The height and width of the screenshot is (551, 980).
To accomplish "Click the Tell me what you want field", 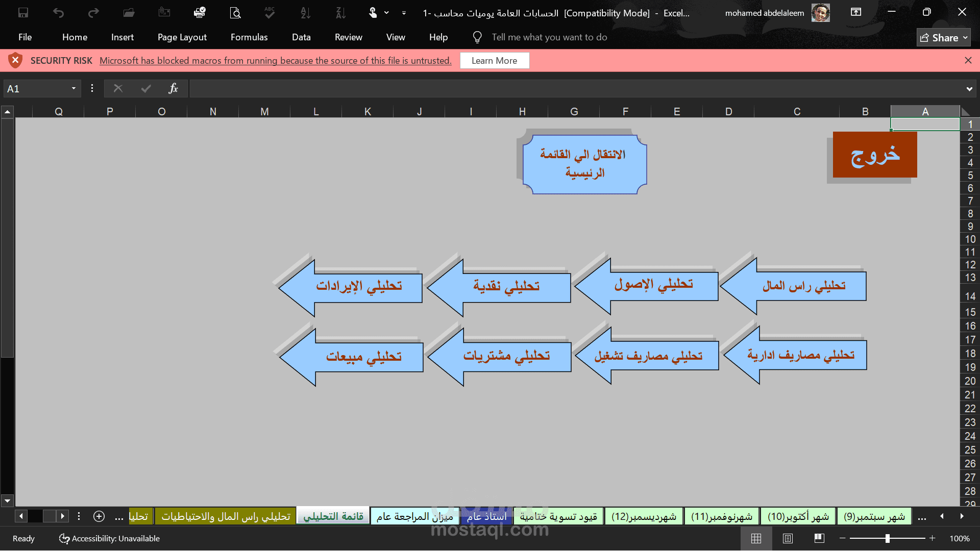I will pyautogui.click(x=549, y=37).
